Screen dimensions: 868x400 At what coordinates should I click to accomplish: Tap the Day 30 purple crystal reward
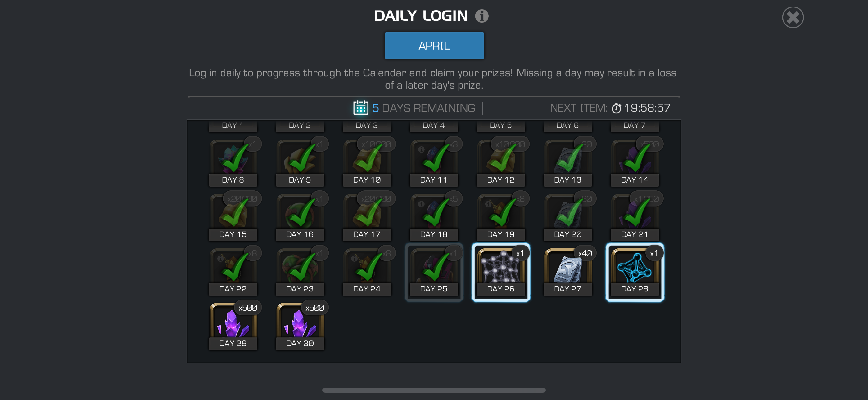point(300,327)
